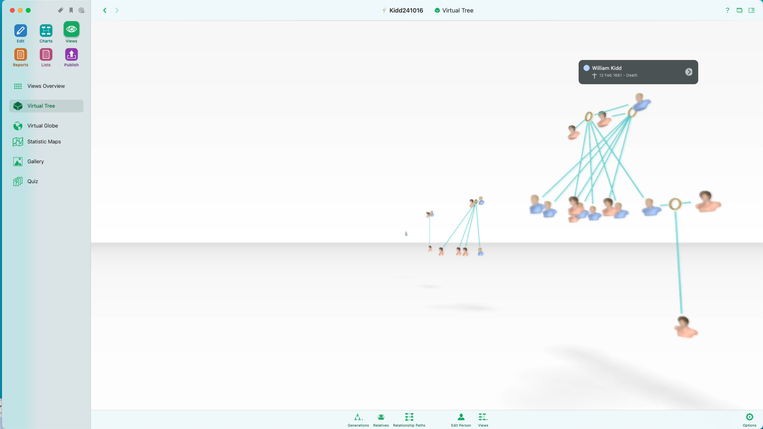The width and height of the screenshot is (763, 429).
Task: Go forward with the right arrow
Action: point(117,10)
